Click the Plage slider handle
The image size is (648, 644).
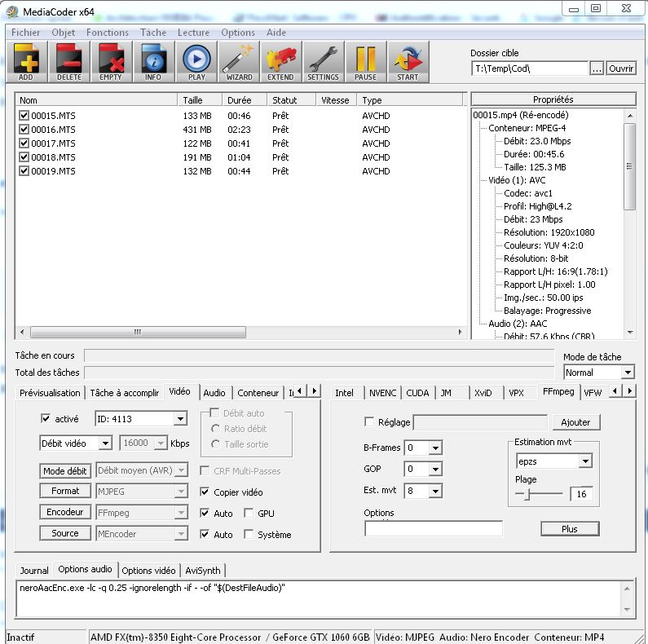[x=527, y=494]
